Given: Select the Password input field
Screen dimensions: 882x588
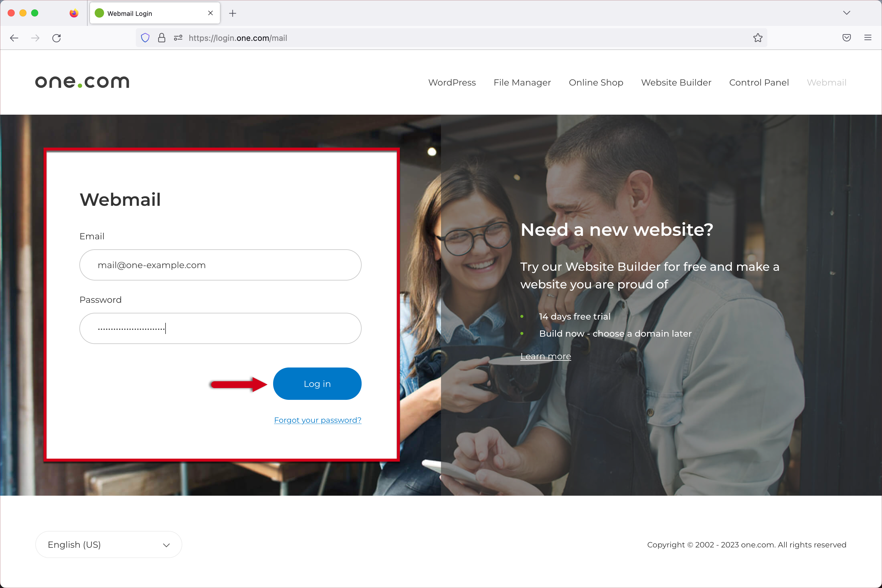Looking at the screenshot, I should pyautogui.click(x=220, y=328).
